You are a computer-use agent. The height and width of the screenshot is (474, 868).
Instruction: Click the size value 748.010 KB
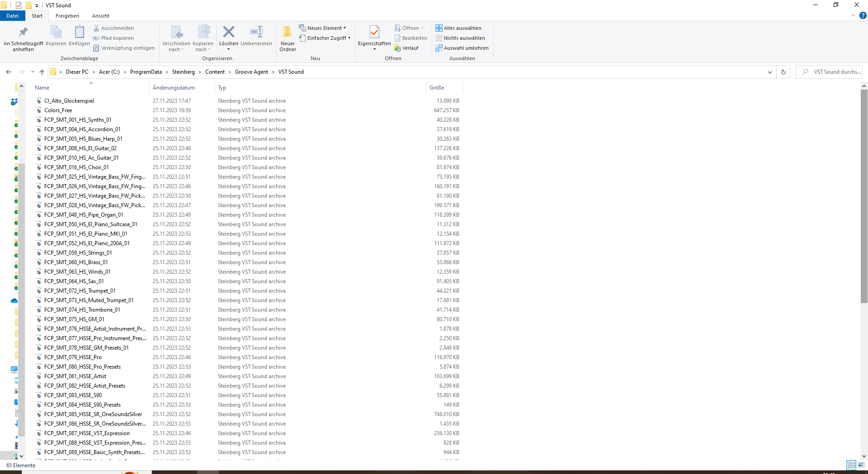(x=447, y=414)
